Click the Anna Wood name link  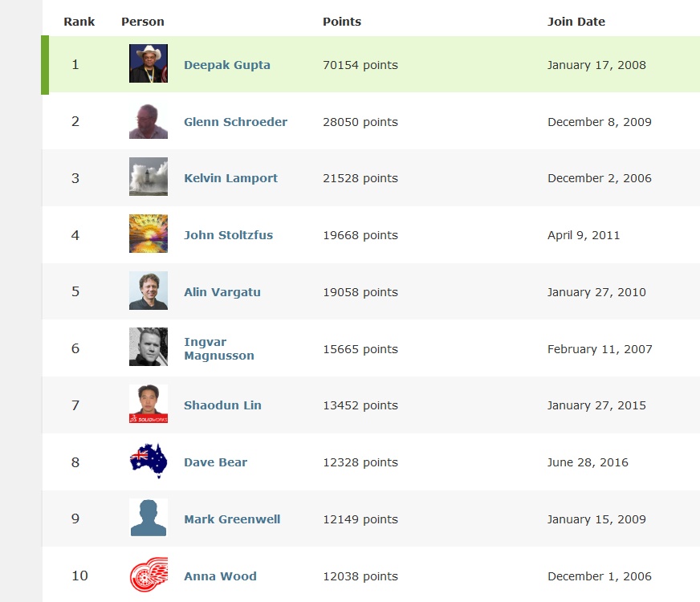click(220, 576)
